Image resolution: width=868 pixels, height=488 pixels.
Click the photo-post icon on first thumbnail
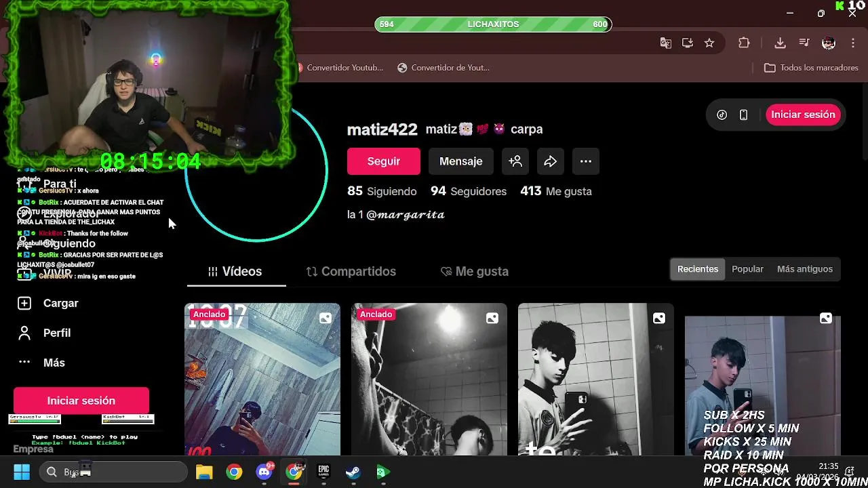325,318
